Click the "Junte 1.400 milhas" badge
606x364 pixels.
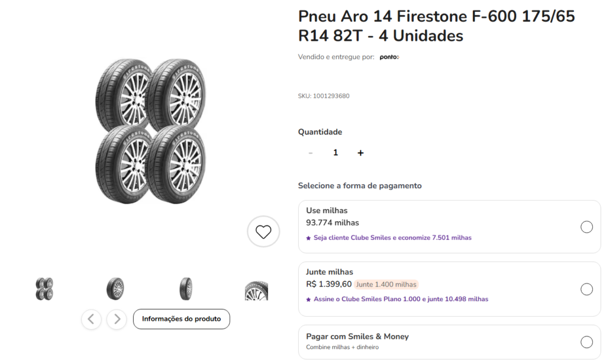tap(386, 285)
